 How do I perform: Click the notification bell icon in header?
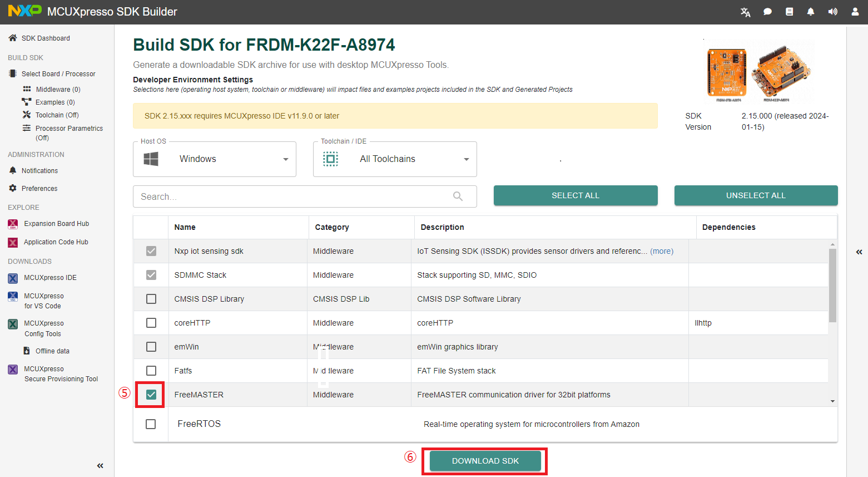pyautogui.click(x=811, y=12)
